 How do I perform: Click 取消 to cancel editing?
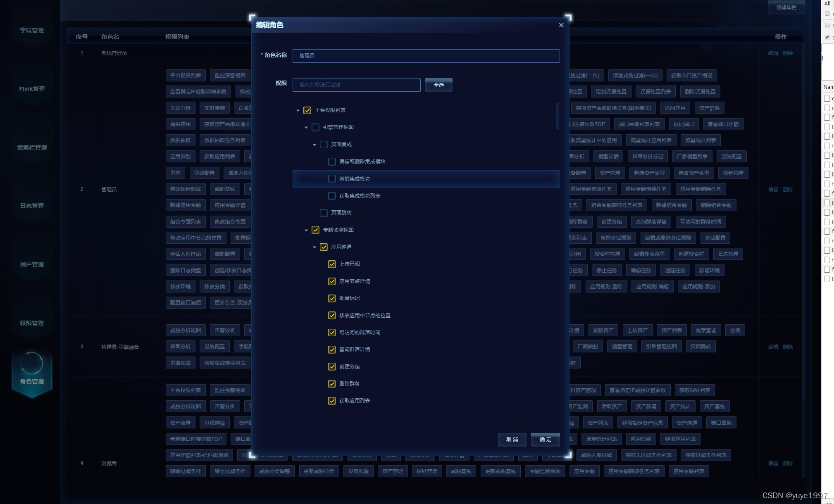click(512, 440)
